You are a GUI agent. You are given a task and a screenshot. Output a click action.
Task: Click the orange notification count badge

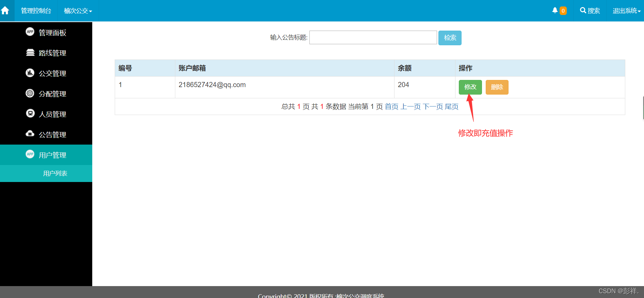tap(563, 11)
